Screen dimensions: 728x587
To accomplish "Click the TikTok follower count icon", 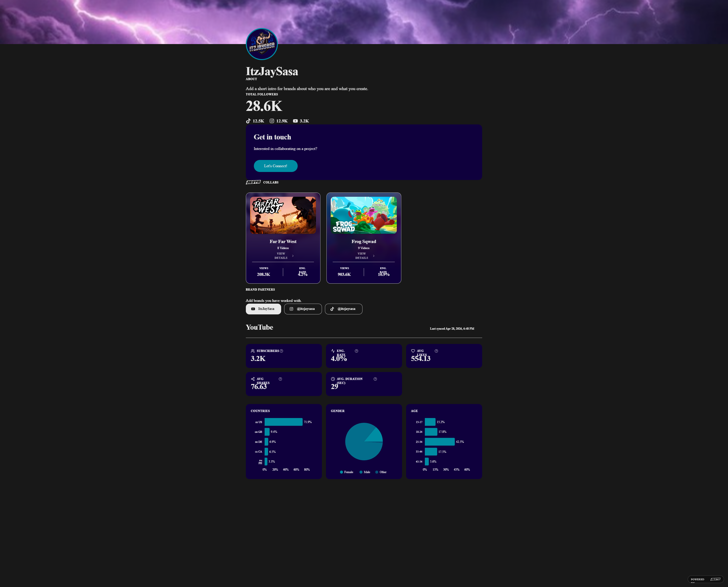I will click(x=248, y=121).
